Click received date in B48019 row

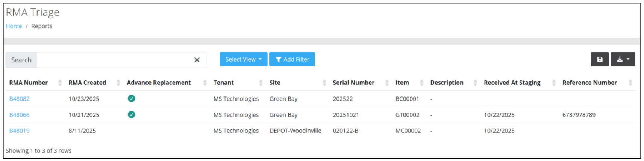pos(499,131)
